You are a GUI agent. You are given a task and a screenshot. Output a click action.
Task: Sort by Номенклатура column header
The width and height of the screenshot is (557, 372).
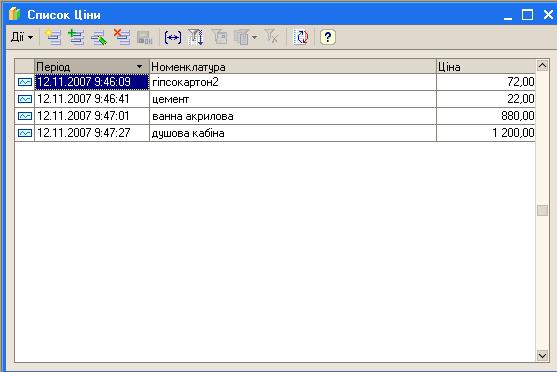[x=293, y=66]
